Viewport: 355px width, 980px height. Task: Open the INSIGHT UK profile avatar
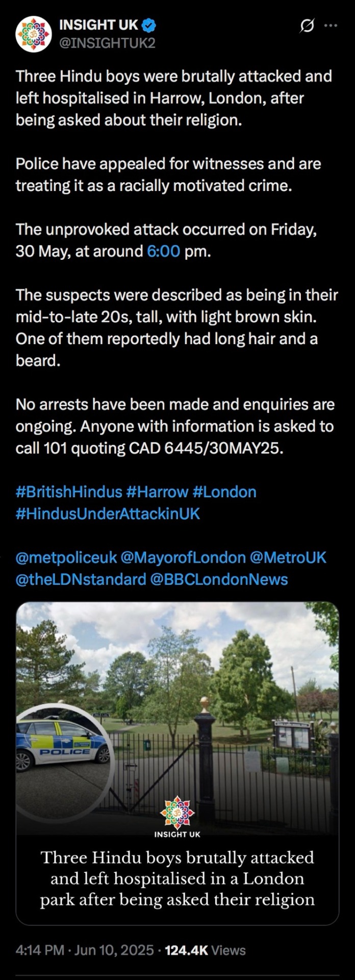[34, 34]
